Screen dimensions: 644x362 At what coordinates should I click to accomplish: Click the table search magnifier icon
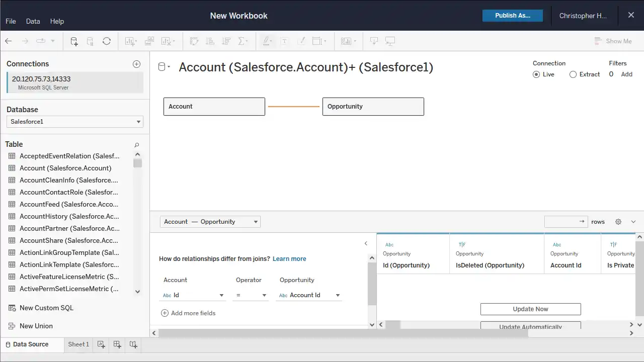pos(136,145)
